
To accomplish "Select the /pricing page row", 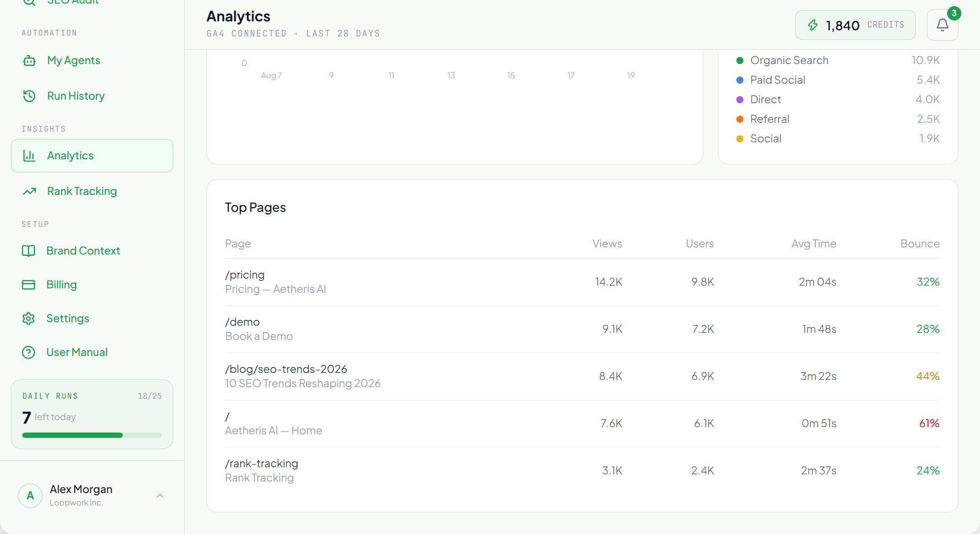I will tap(582, 282).
